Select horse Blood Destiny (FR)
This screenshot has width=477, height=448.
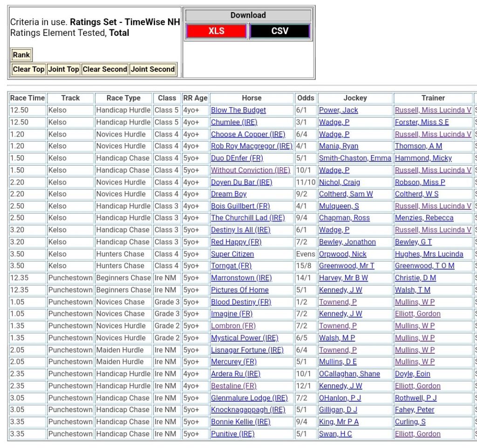(x=241, y=302)
